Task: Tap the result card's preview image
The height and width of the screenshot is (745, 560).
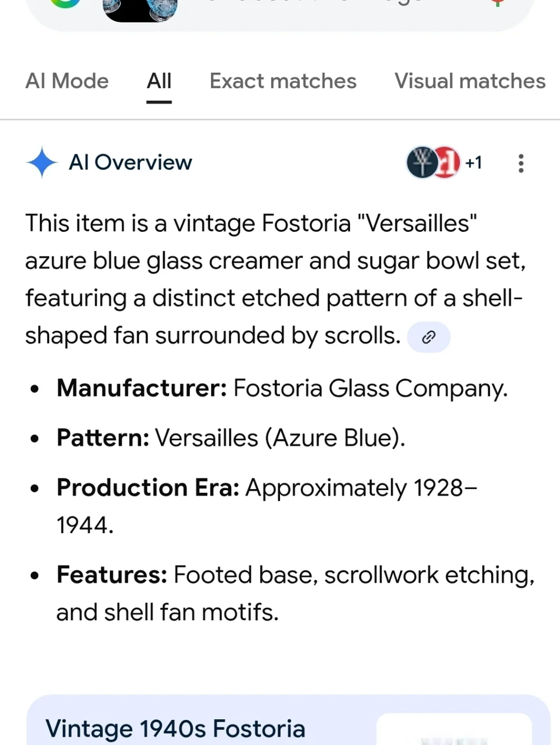Action: [454, 729]
